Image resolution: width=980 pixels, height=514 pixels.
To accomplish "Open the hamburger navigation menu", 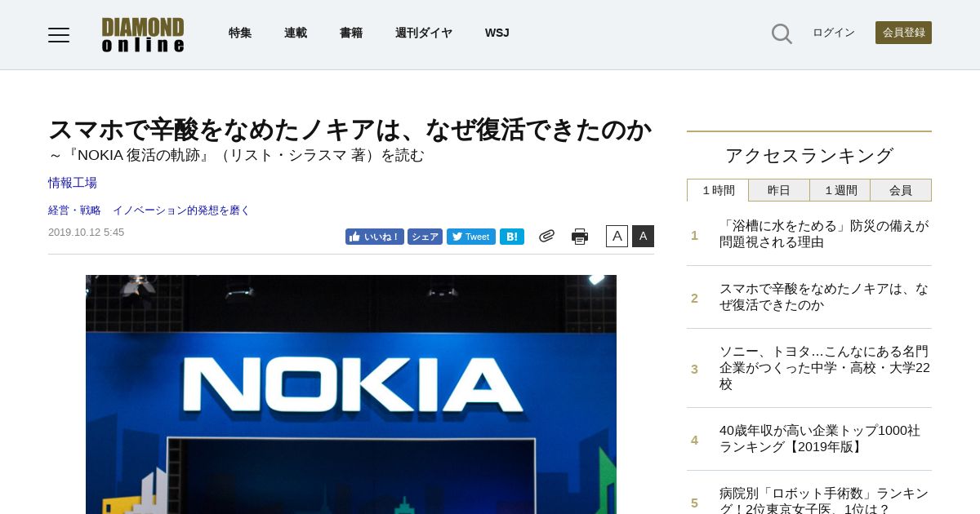I will (x=59, y=34).
